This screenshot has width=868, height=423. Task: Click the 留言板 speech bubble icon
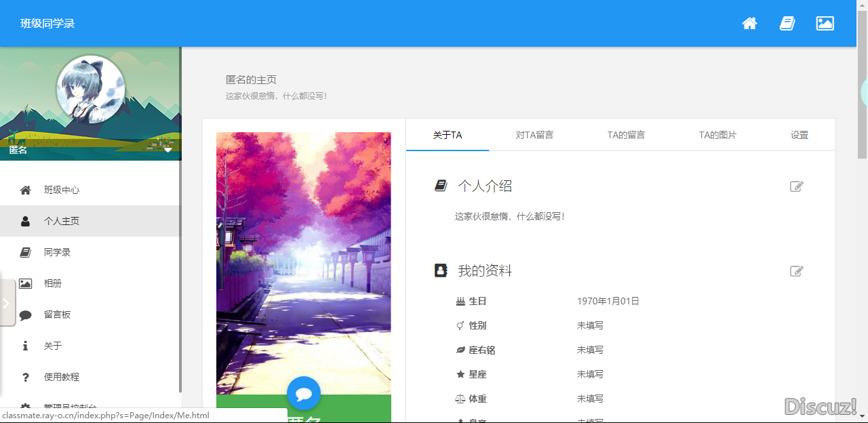click(26, 315)
